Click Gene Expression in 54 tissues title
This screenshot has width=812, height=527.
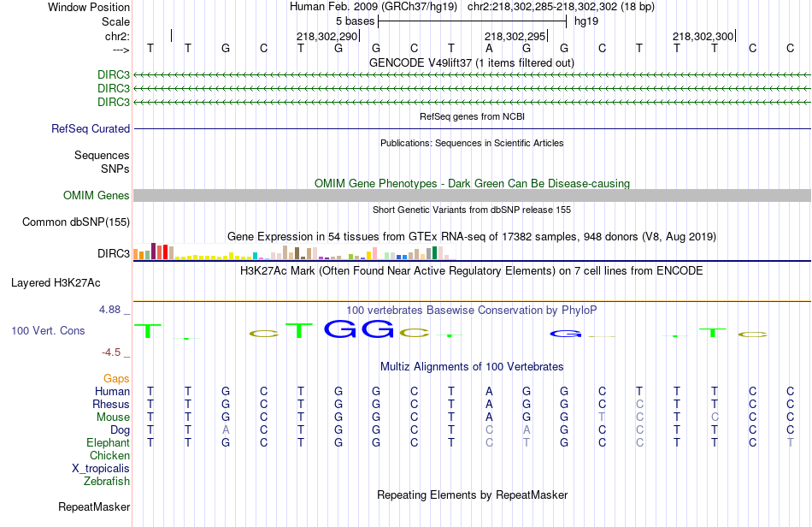472,237
